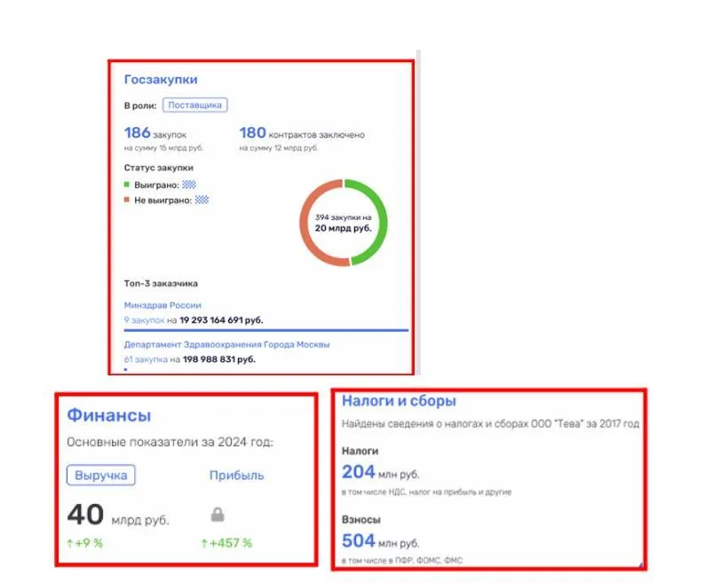Click the Налоги и сборы heading
Viewport: 728px width, 583px height.
399,401
